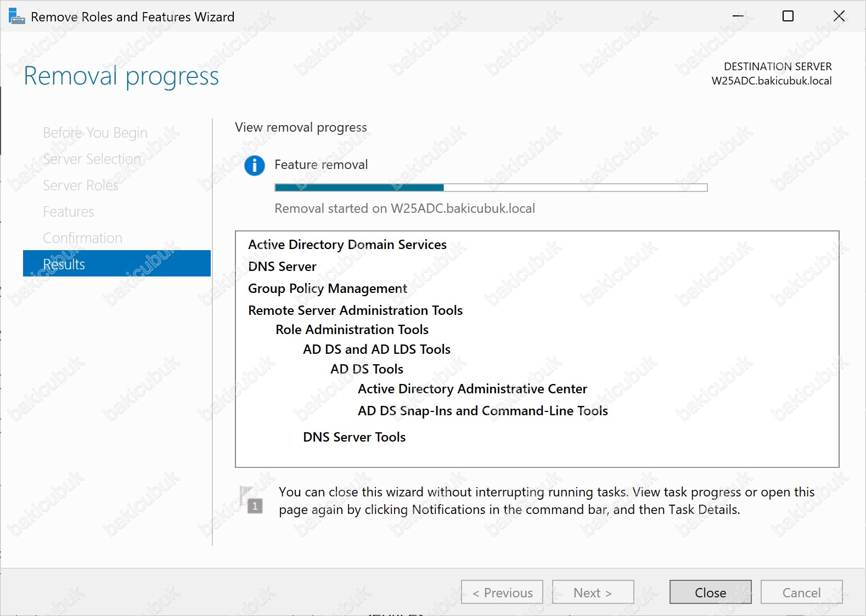
Task: Maximize the wizard window
Action: (788, 16)
